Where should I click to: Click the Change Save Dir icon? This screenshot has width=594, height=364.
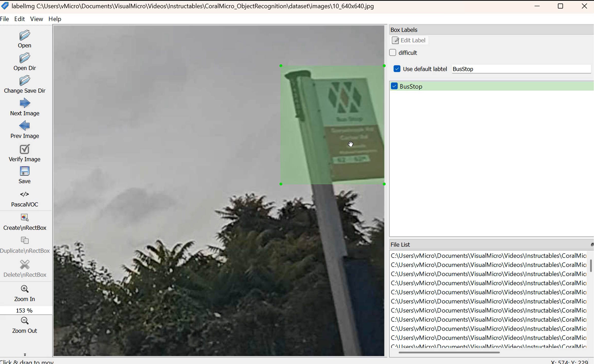pyautogui.click(x=24, y=81)
